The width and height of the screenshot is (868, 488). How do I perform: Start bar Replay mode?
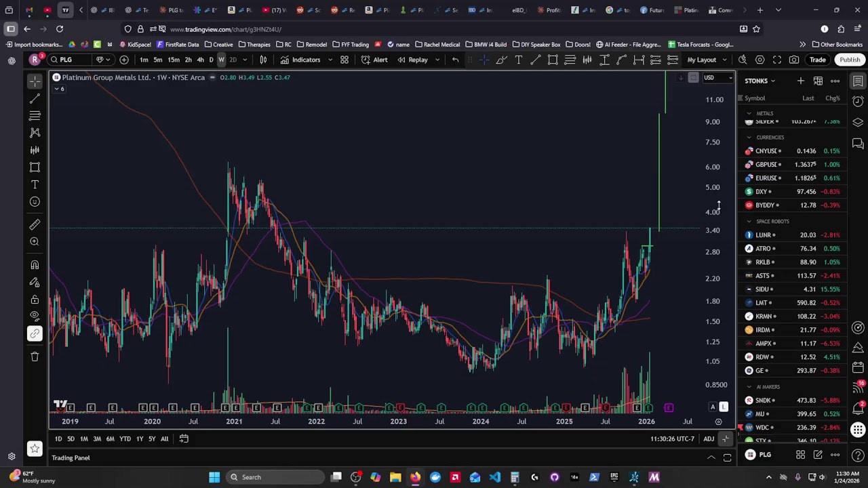413,60
